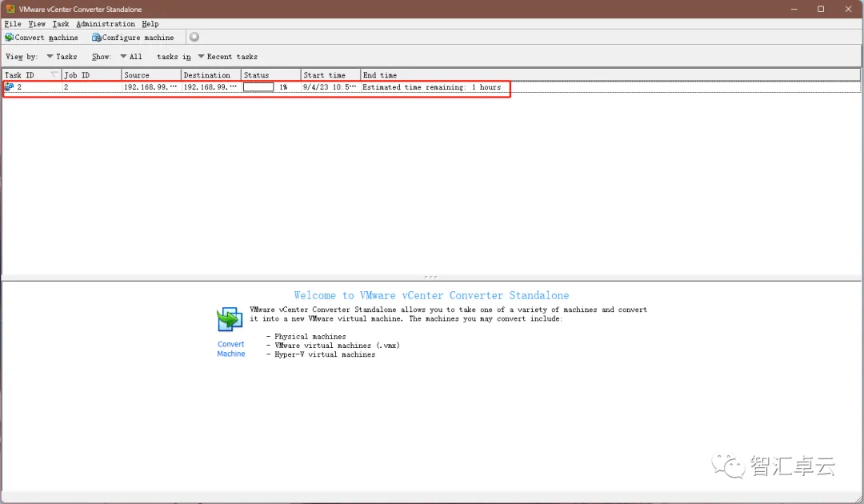
Task: Minimize the VMware Converter window
Action: (794, 9)
